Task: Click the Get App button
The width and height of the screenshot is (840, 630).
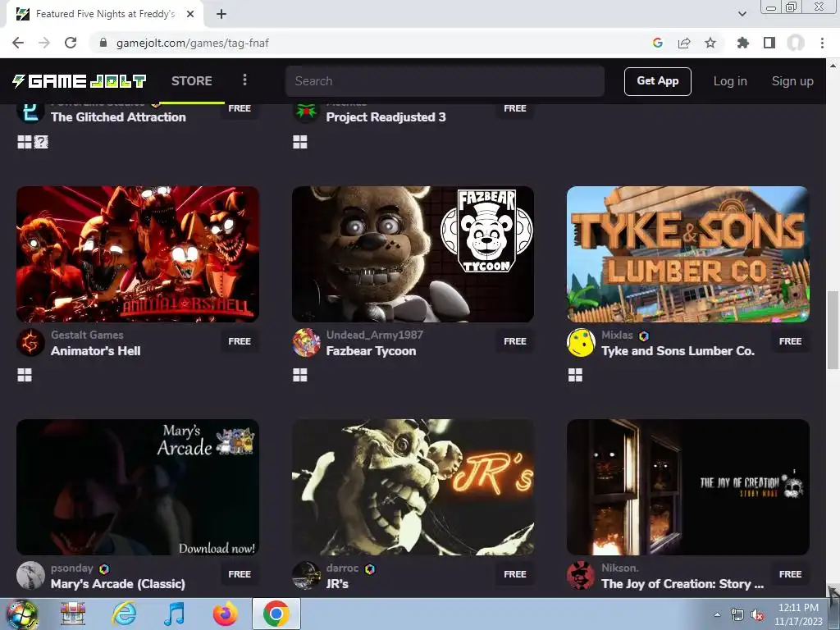Action: tap(657, 81)
